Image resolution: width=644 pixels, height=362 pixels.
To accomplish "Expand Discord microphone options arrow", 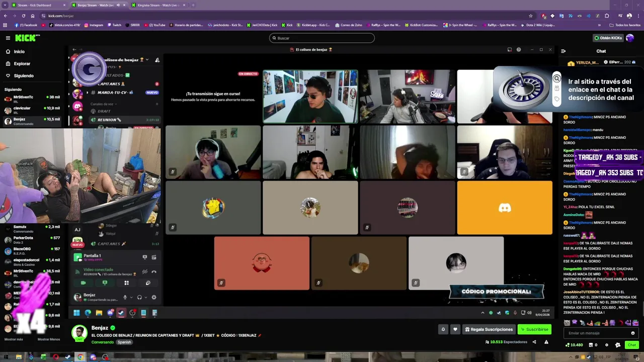I will pos(131,297).
